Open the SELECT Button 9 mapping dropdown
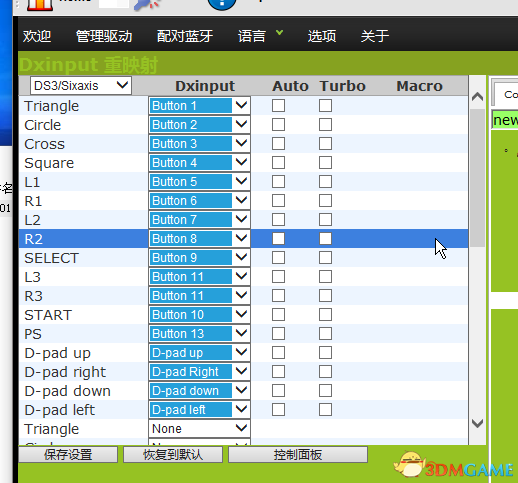Screen dimensions: 518x483 pos(199,258)
